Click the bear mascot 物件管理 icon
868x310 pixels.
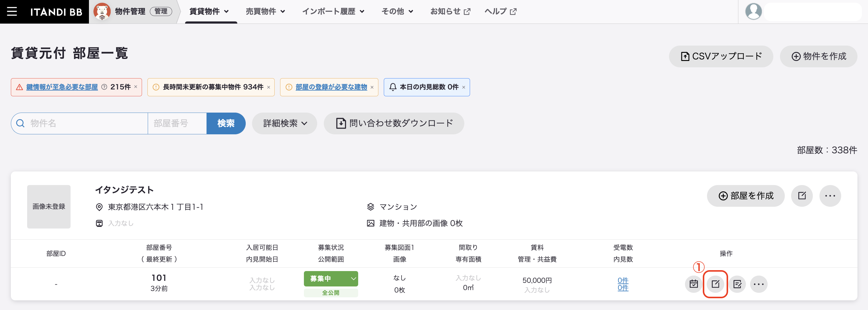click(x=102, y=11)
